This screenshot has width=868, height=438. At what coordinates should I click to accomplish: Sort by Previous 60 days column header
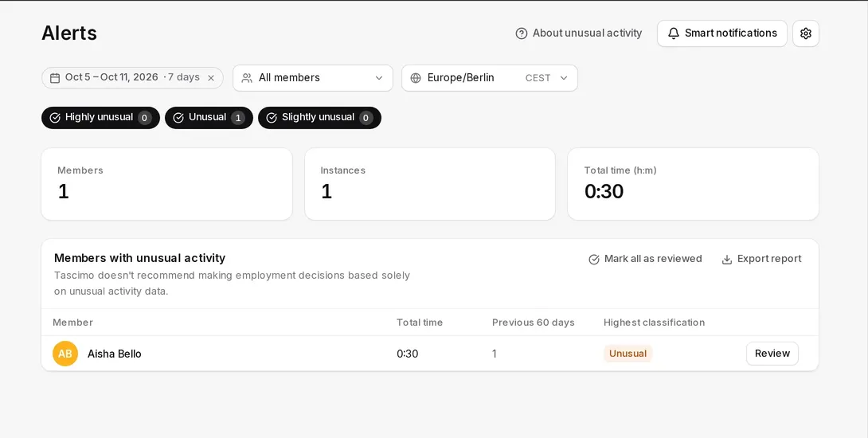(533, 323)
